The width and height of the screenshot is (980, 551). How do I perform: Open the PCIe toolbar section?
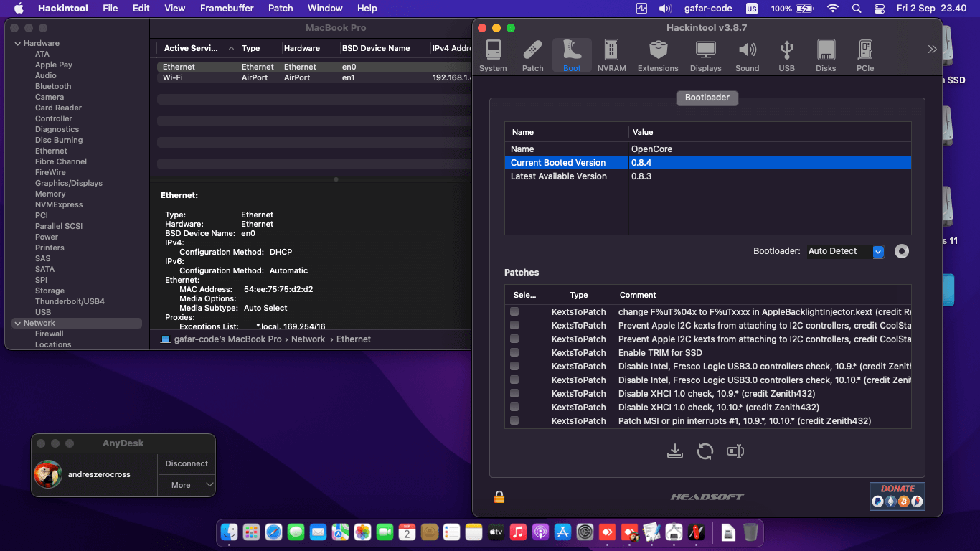[865, 56]
